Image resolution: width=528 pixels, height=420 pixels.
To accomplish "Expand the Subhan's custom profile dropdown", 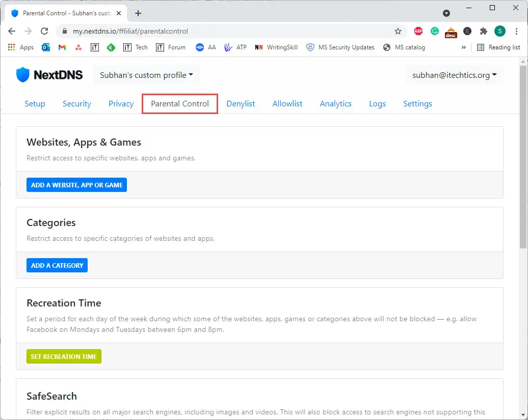I will click(x=146, y=75).
